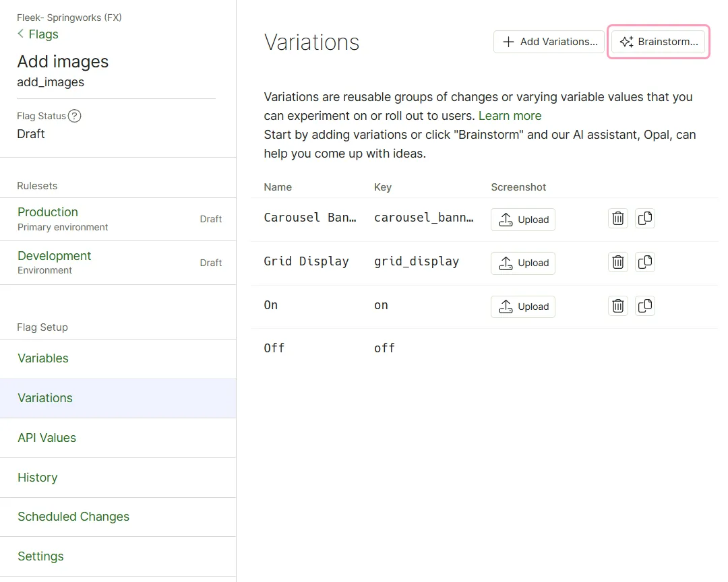Select the 'carousel_bann…' key cell

tap(424, 218)
